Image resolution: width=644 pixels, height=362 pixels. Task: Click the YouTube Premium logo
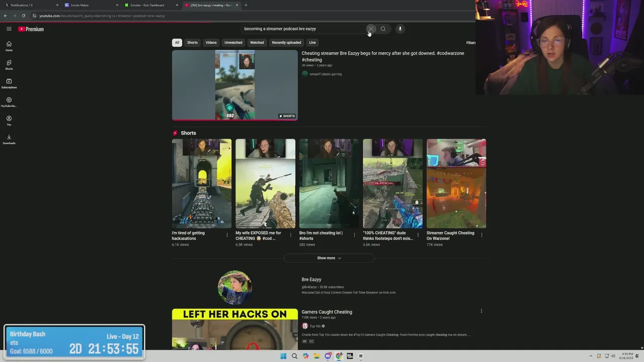coord(31,29)
